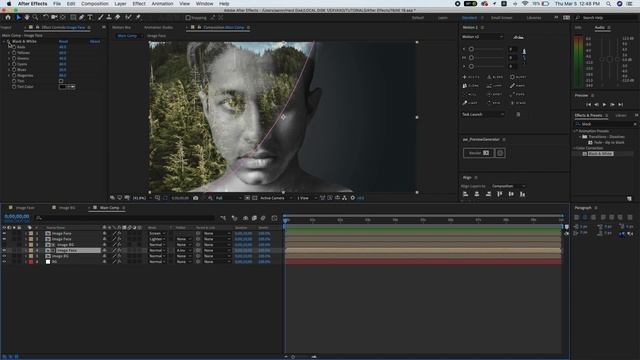Open the Composition menu
Image resolution: width=640 pixels, height=360 pixels.
[x=95, y=4]
